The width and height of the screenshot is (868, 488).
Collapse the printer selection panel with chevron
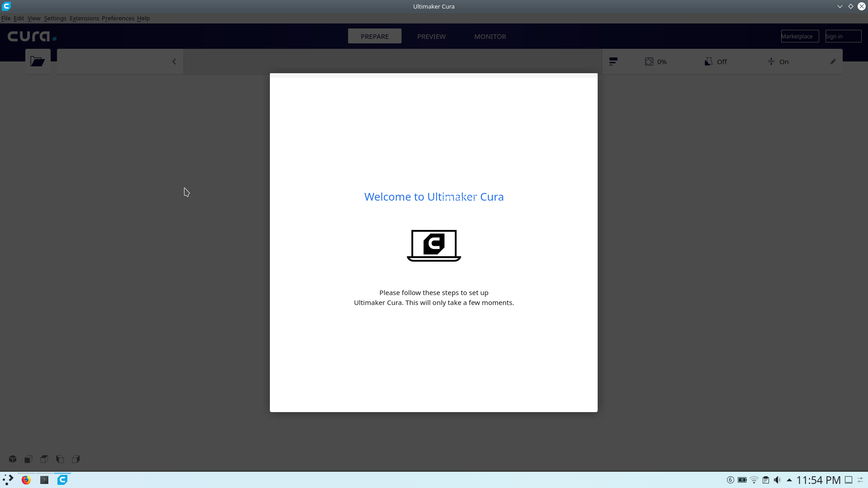(174, 61)
